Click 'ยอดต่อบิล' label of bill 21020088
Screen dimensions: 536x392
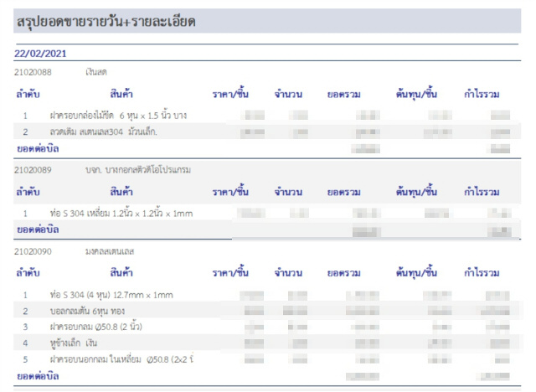point(38,149)
